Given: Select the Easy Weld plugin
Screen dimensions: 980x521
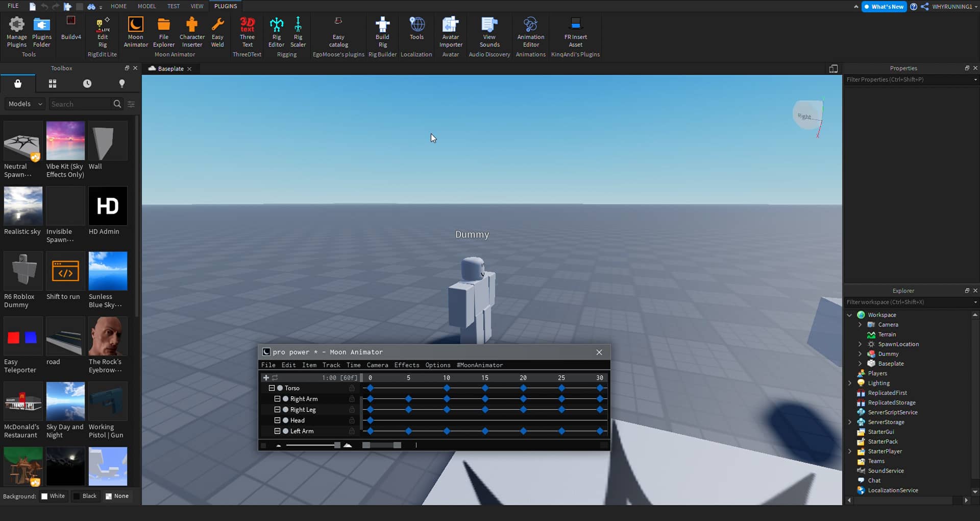Looking at the screenshot, I should pyautogui.click(x=218, y=31).
